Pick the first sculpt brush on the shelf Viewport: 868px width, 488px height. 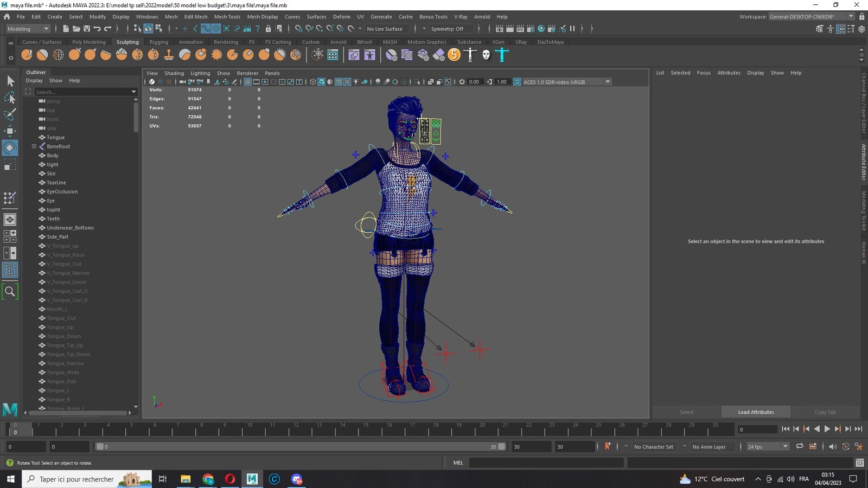[27, 55]
